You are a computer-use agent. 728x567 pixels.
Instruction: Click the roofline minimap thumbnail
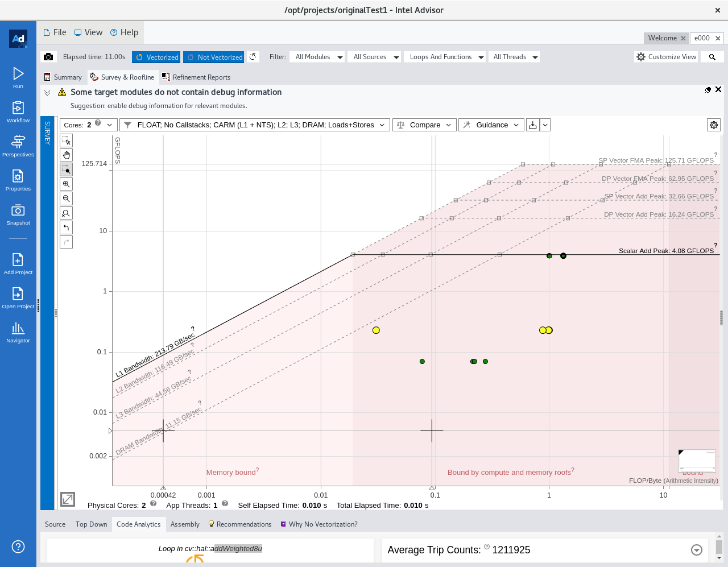[697, 461]
